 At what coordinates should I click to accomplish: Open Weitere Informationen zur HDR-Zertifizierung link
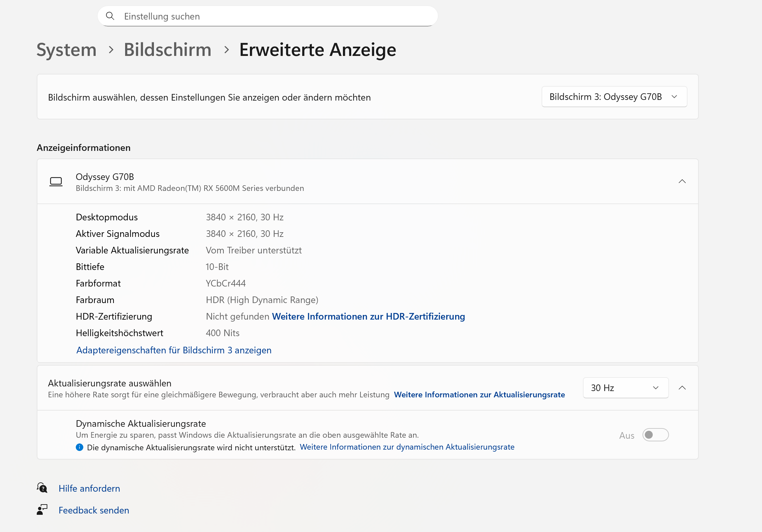click(368, 316)
